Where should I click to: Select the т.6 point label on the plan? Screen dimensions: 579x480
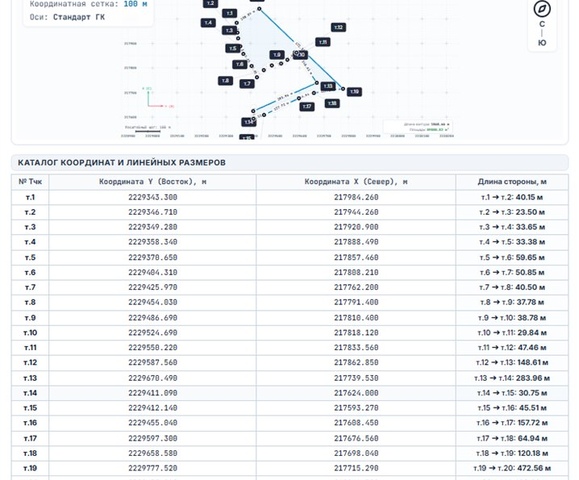[240, 64]
